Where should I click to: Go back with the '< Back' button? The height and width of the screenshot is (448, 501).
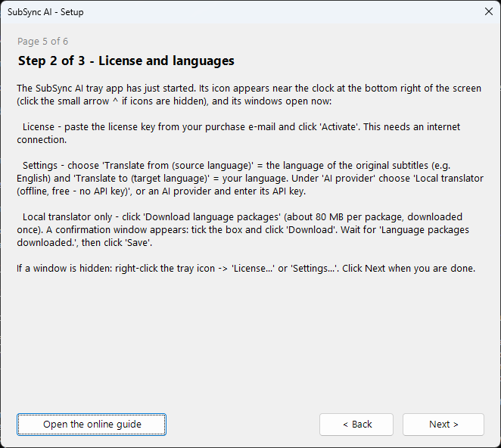[356, 425]
